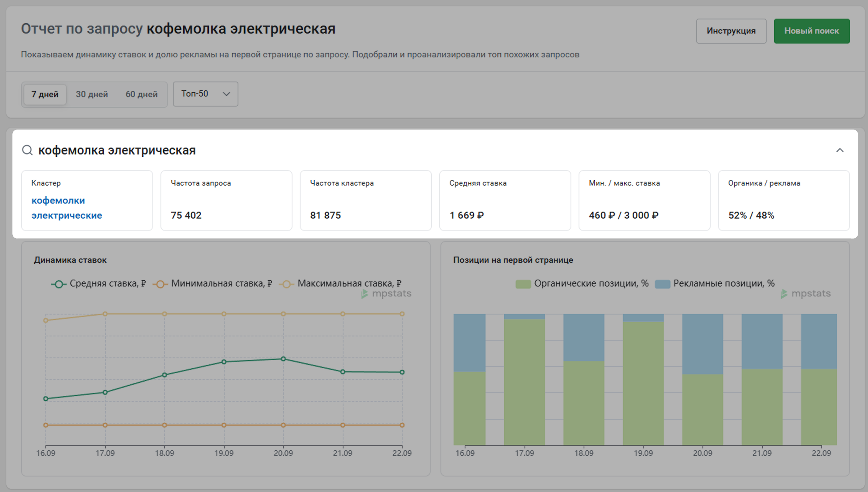Click the average rate point for 20.09
Viewport: 868px width, 492px height.
pyautogui.click(x=283, y=359)
